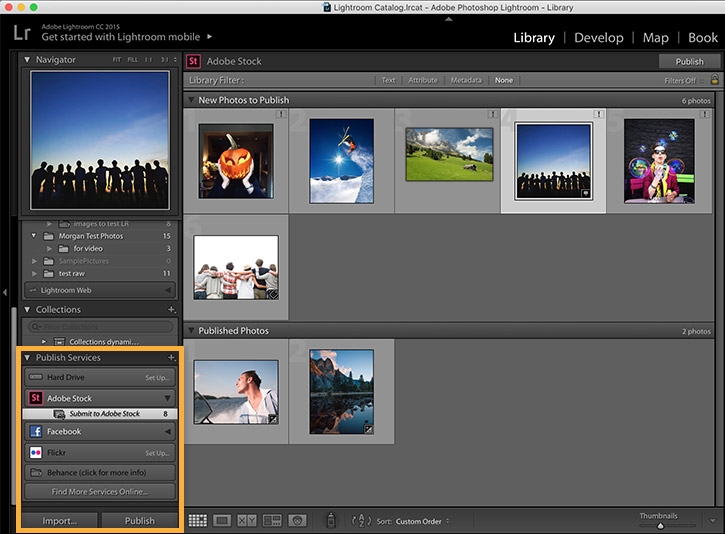
Task: Adjust the Thumbnails size slider
Action: 660,525
